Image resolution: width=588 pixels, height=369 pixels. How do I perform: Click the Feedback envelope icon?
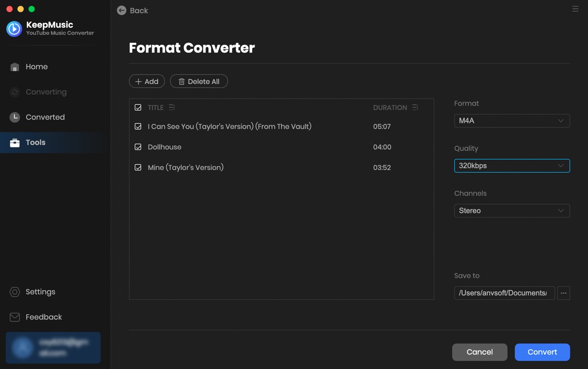tap(15, 318)
